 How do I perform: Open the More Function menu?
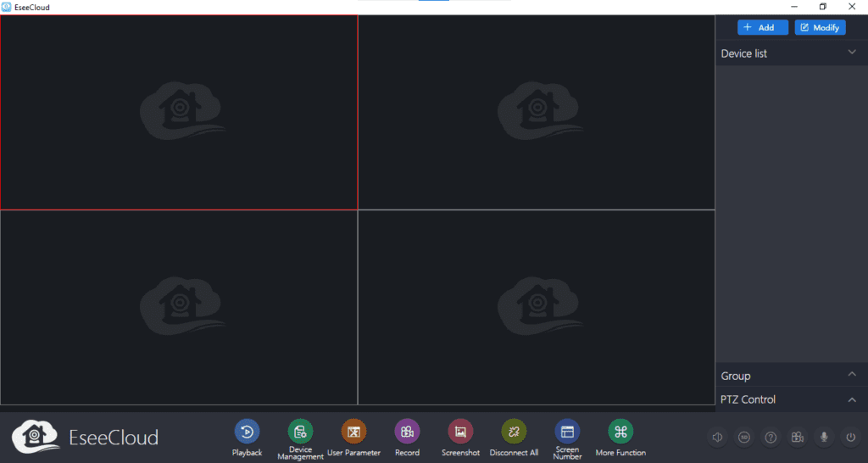coord(620,432)
